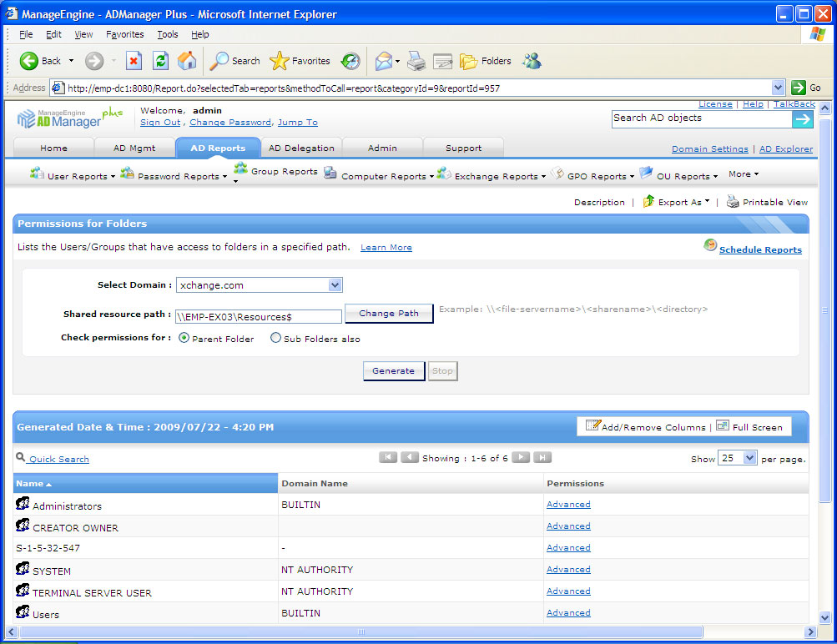Open the History clock icon
The height and width of the screenshot is (644, 837).
click(x=350, y=61)
